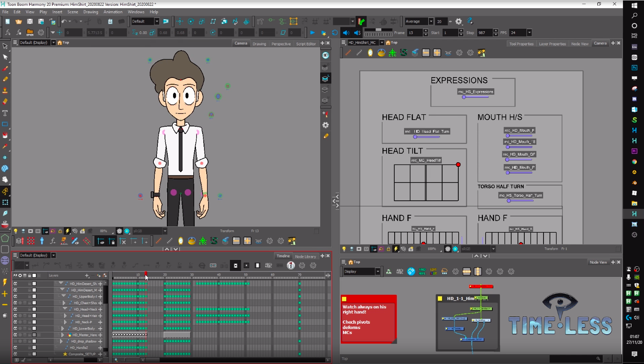Screen dimensions: 644x364
Task: Click the Open scene folder icon
Action: coord(19,22)
